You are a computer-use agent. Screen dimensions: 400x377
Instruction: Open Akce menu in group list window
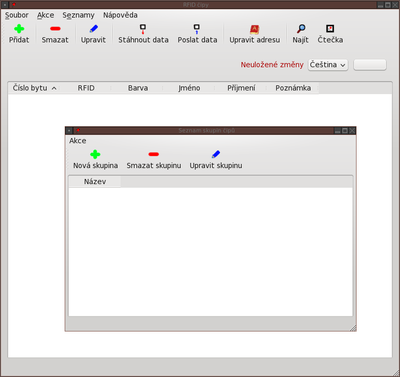click(x=78, y=141)
